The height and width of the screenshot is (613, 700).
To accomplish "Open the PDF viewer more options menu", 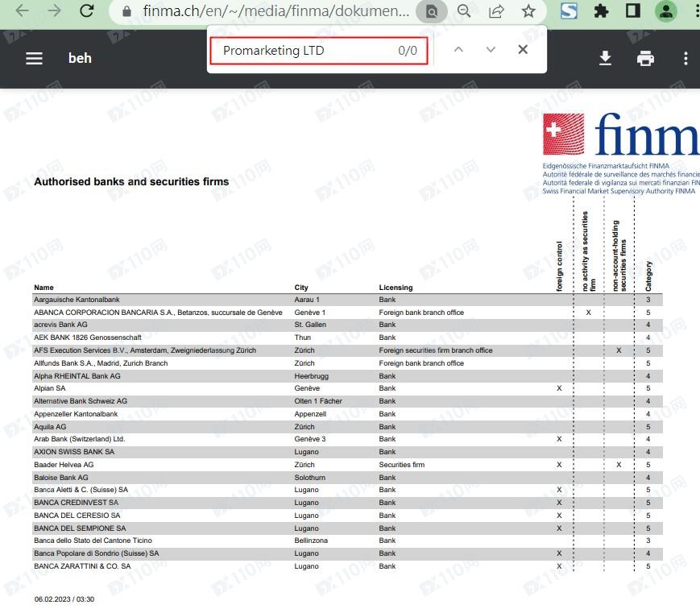I will coord(686,59).
